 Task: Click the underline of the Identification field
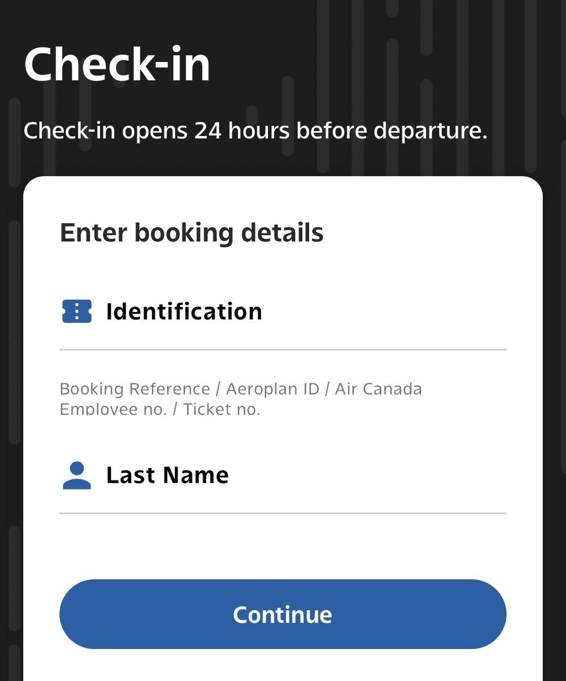coord(283,349)
